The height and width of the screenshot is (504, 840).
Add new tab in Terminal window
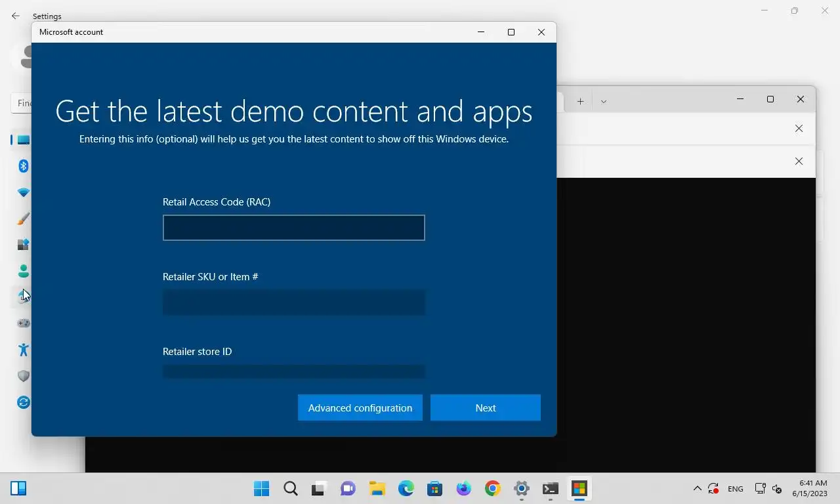point(580,101)
